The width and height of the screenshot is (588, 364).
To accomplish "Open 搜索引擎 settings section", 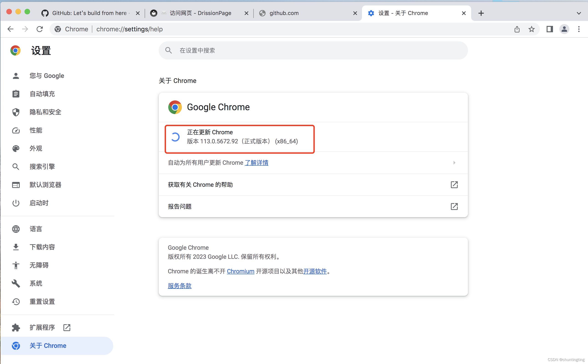I will (x=42, y=166).
